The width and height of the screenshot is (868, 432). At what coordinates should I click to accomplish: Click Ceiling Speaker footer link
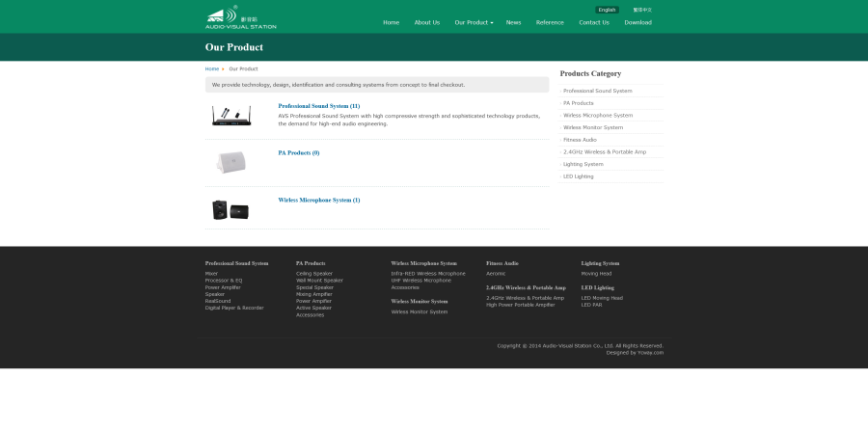[313, 273]
